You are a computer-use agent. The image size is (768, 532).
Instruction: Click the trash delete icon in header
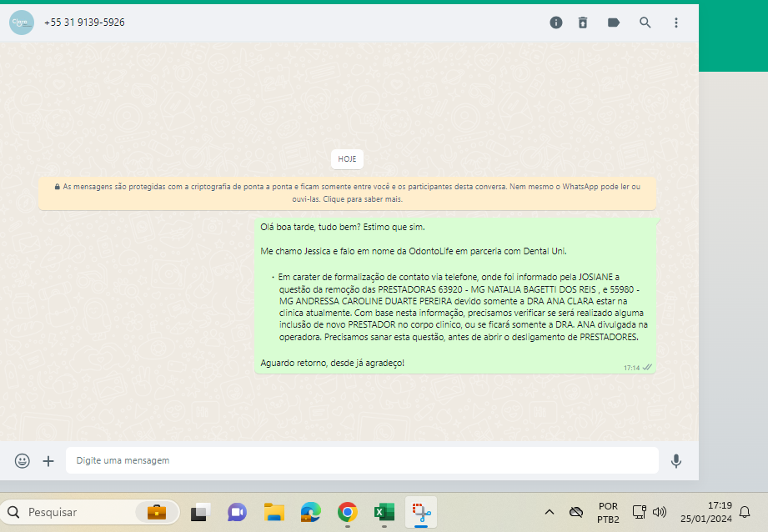[x=582, y=23]
